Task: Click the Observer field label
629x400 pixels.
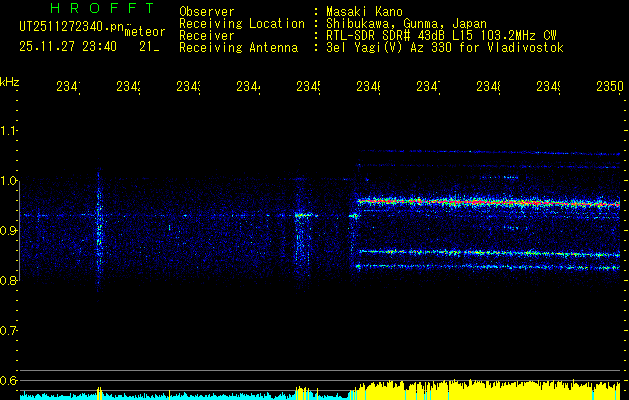Action: [x=207, y=12]
